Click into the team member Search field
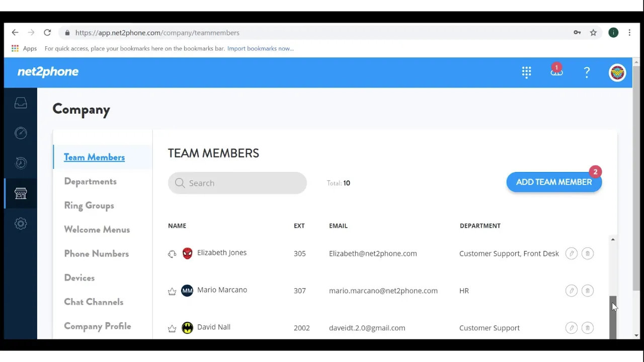This screenshot has height=362, width=644. point(237,183)
